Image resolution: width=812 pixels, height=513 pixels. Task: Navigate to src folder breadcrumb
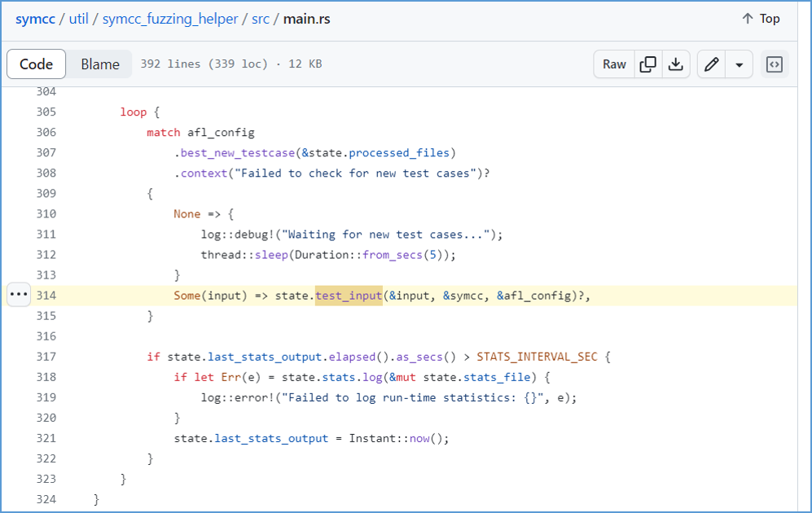[x=261, y=20]
